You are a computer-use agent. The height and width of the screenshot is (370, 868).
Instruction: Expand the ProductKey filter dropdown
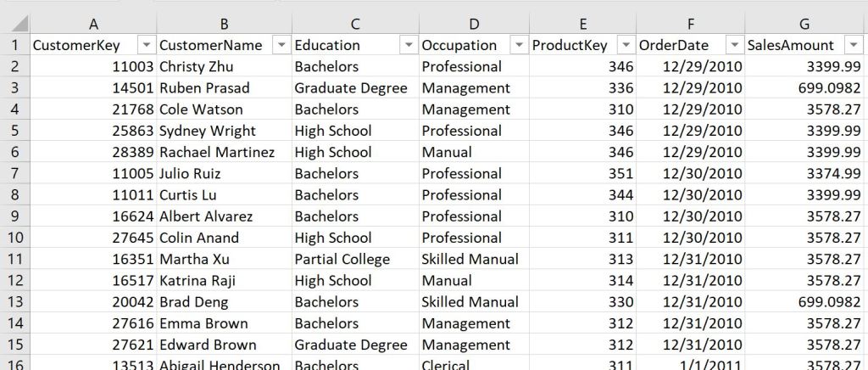tap(625, 45)
